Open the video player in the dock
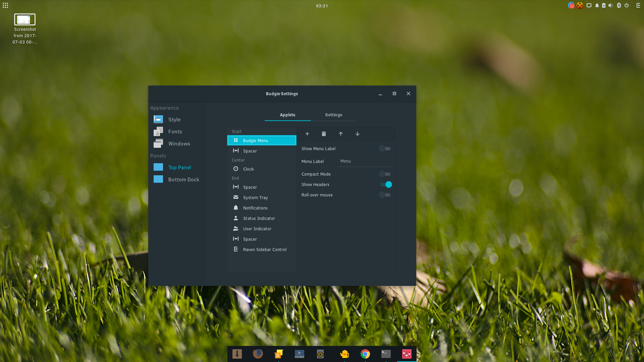 pyautogui.click(x=300, y=354)
